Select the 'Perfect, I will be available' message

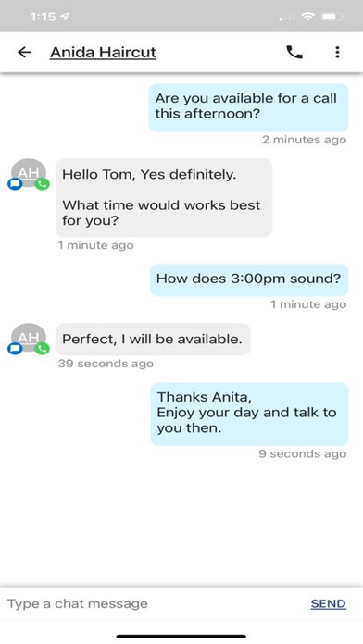153,340
